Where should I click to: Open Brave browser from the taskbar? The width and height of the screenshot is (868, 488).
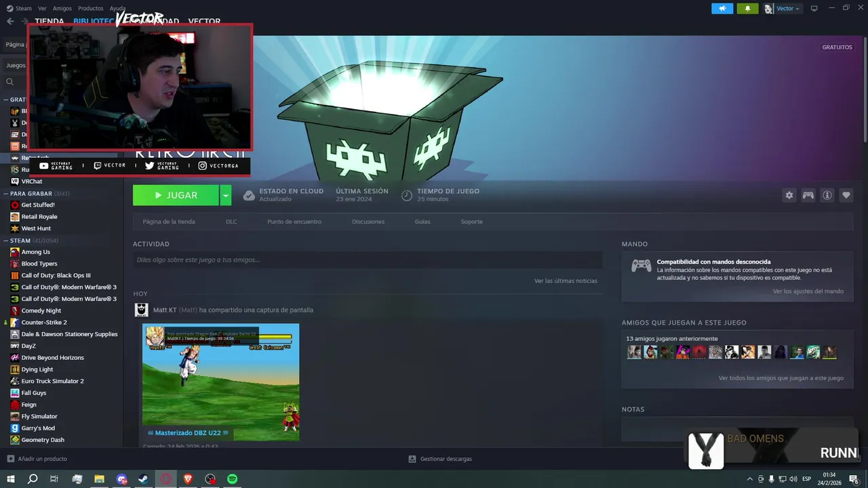point(188,479)
